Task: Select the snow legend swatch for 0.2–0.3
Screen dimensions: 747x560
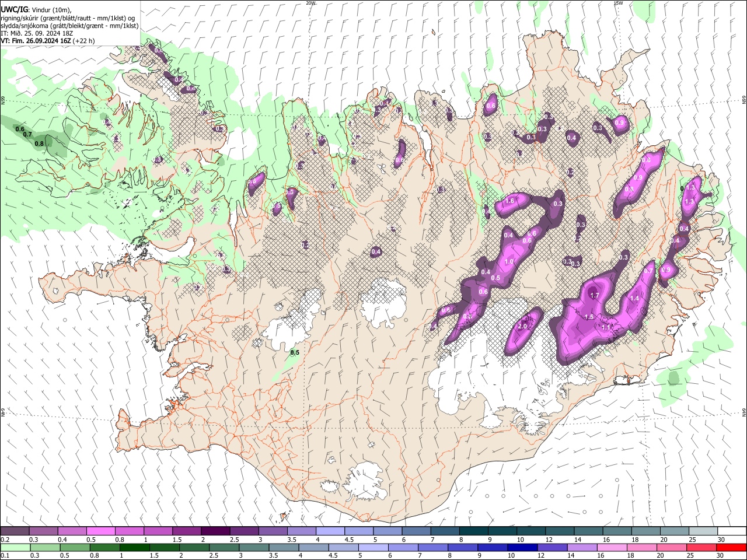Action: pyautogui.click(x=15, y=531)
